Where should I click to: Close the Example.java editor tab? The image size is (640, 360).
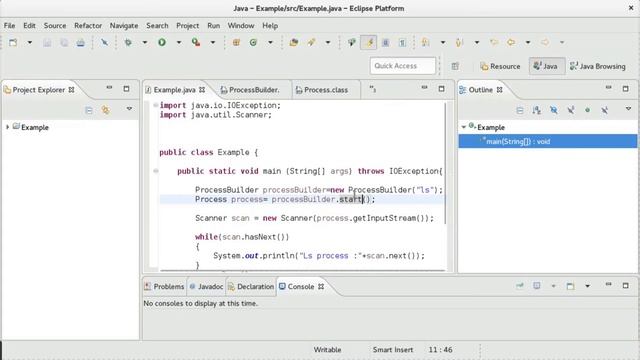click(x=202, y=90)
